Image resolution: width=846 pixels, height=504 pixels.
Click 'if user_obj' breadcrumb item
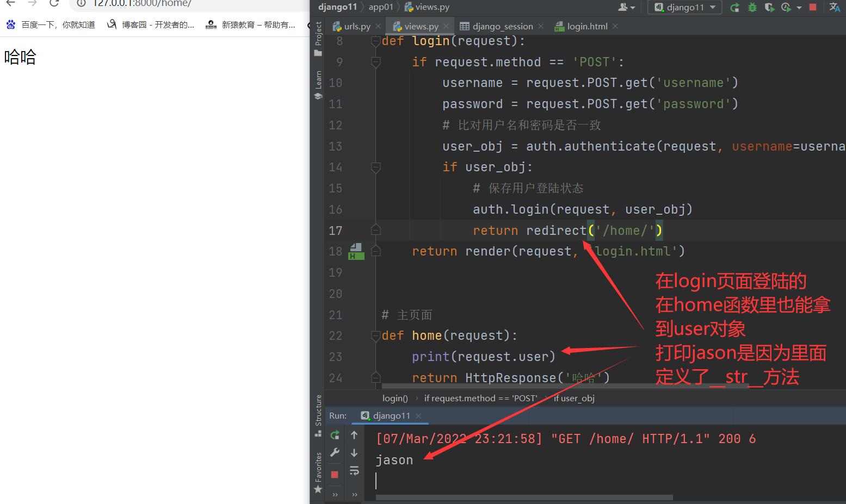pyautogui.click(x=574, y=398)
